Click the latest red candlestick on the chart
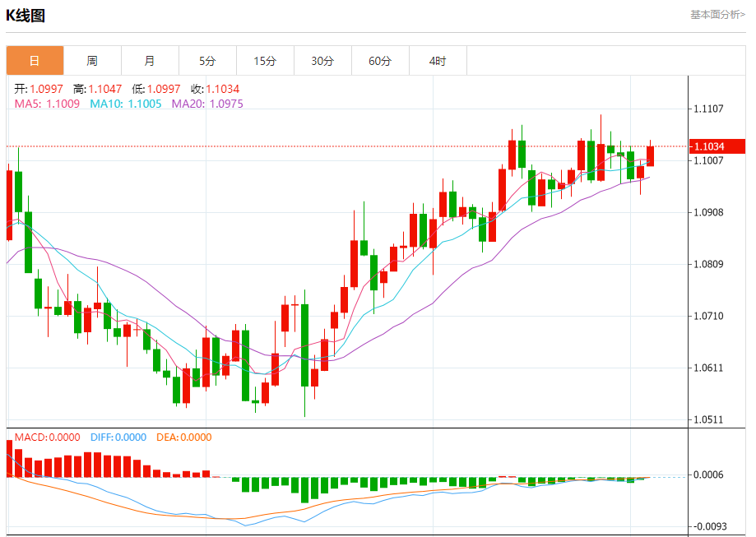This screenshot has height=537, width=756. click(x=650, y=156)
